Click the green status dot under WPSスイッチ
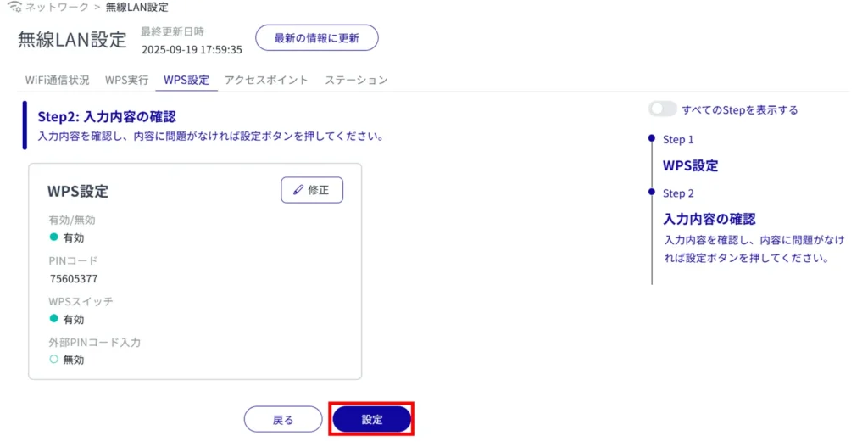 click(x=53, y=319)
